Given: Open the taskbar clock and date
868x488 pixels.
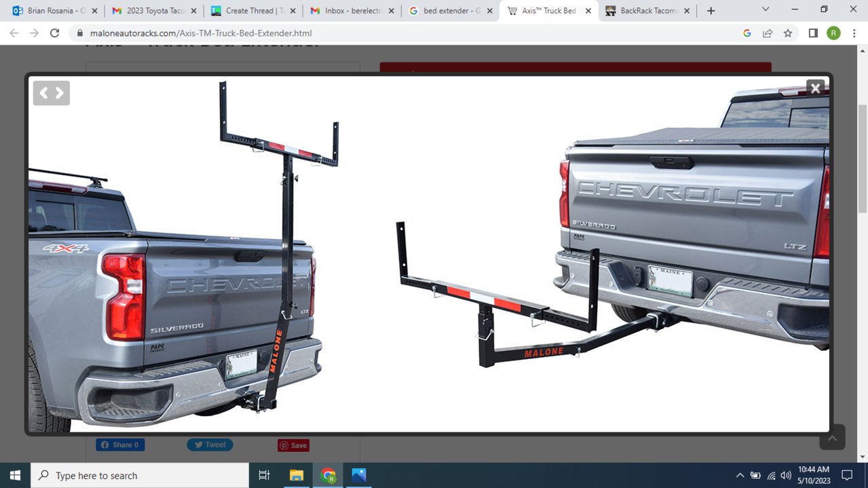Looking at the screenshot, I should point(813,475).
